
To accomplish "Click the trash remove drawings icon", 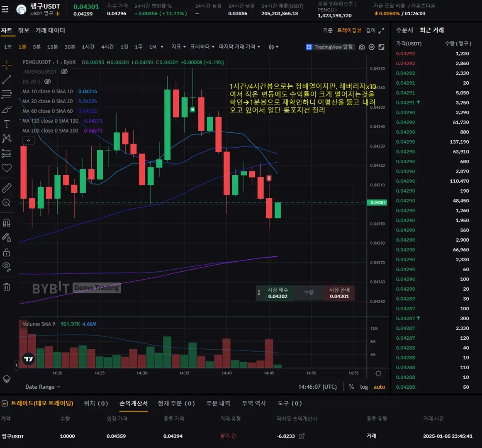I will (x=7, y=287).
